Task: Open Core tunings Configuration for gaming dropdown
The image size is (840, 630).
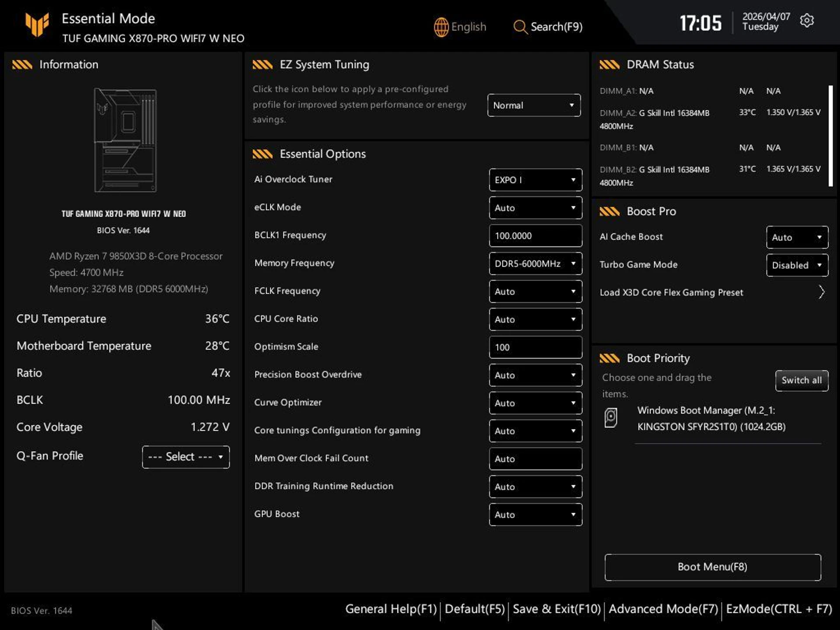Action: [535, 431]
